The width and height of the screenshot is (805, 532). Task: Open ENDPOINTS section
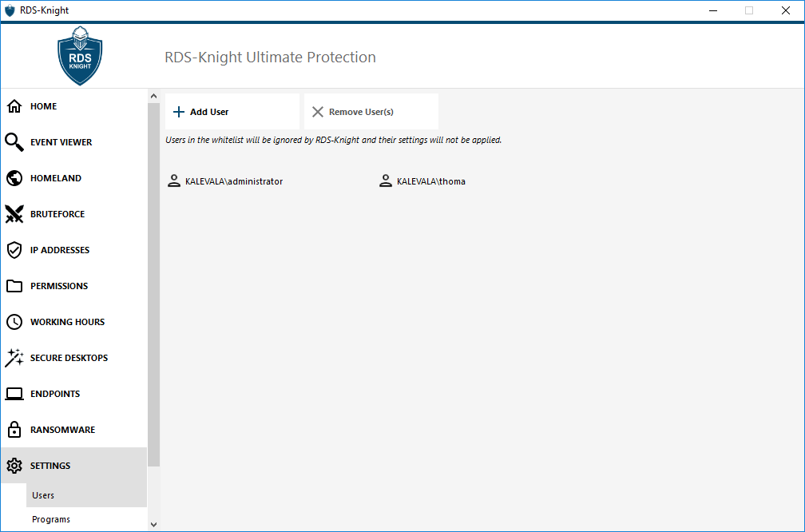click(74, 394)
